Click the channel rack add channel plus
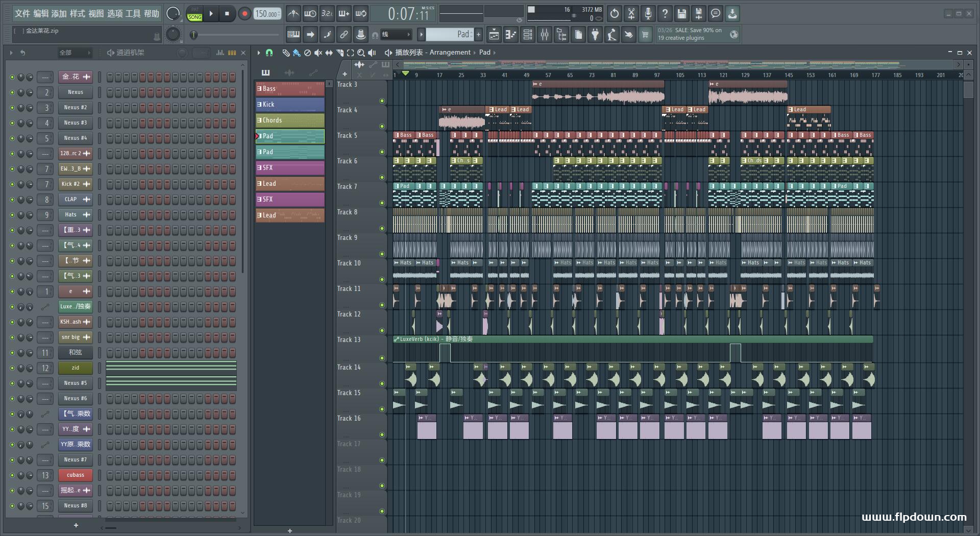The image size is (980, 536). [x=76, y=525]
